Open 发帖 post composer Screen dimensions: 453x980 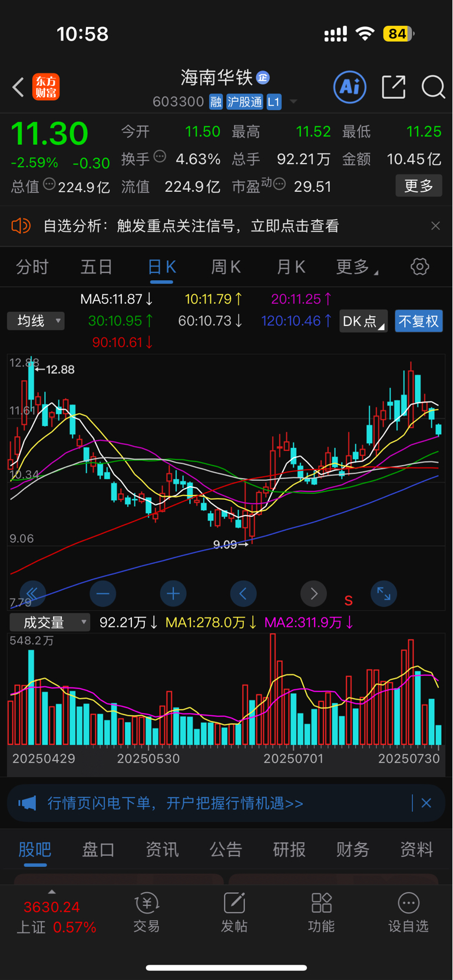click(x=234, y=913)
